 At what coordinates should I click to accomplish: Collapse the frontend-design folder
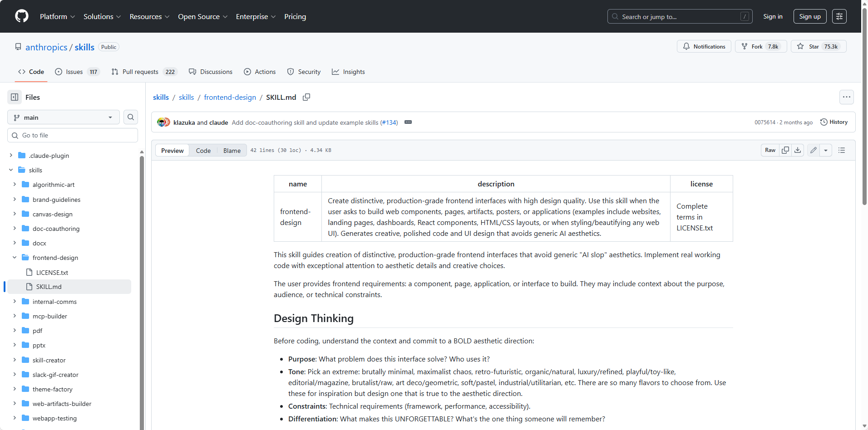click(x=15, y=258)
